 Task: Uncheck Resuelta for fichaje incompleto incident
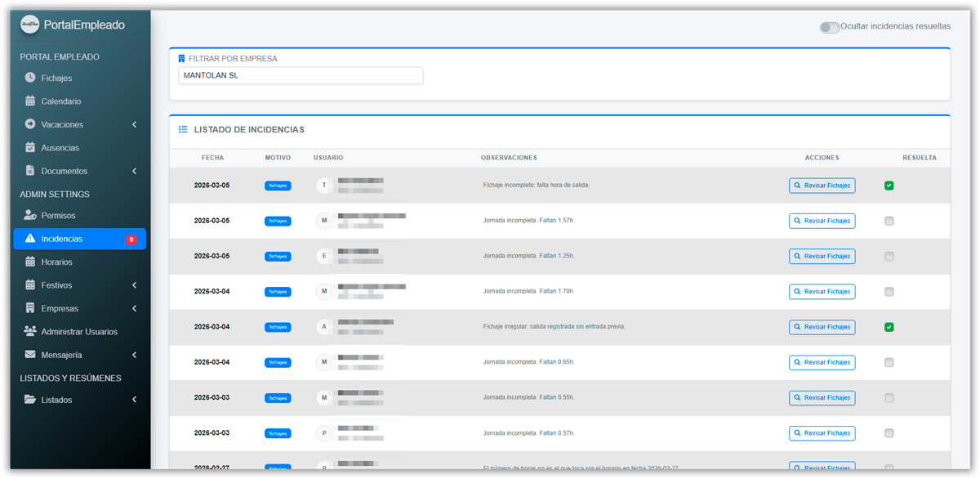[x=889, y=186]
